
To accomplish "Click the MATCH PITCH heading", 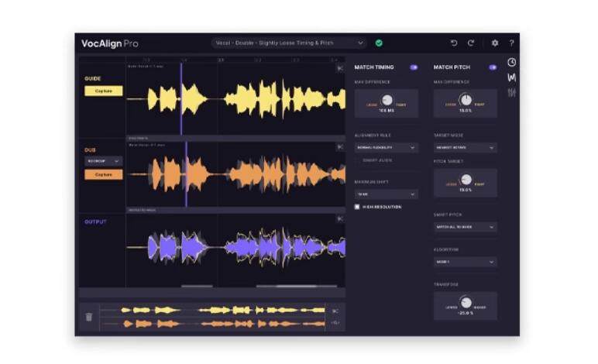I will tap(452, 67).
